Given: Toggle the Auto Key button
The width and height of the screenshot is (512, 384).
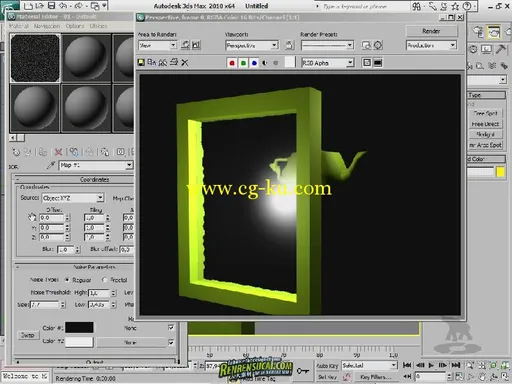Looking at the screenshot, I should [327, 366].
